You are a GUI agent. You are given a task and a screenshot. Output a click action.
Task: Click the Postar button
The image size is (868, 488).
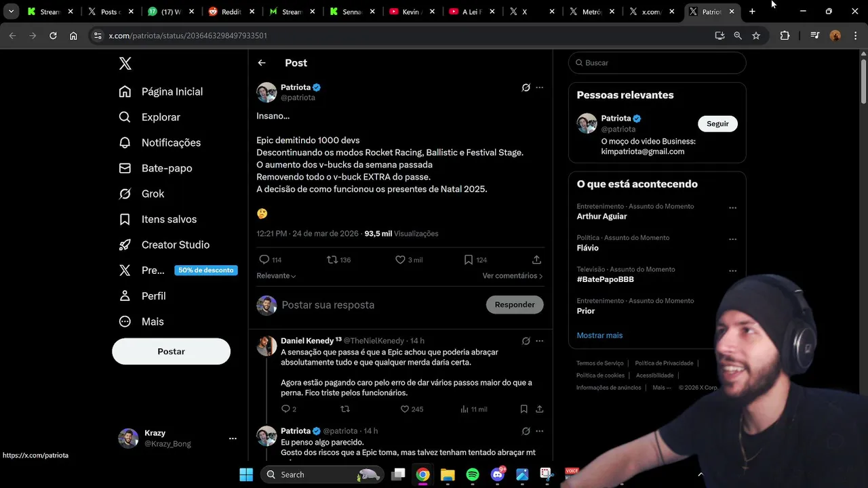coord(171,352)
